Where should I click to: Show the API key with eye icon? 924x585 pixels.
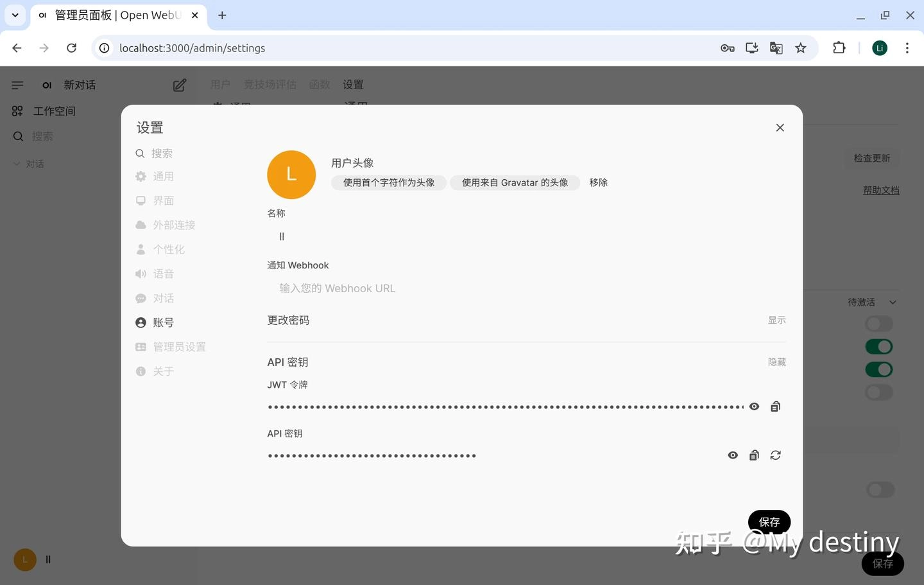(x=733, y=455)
